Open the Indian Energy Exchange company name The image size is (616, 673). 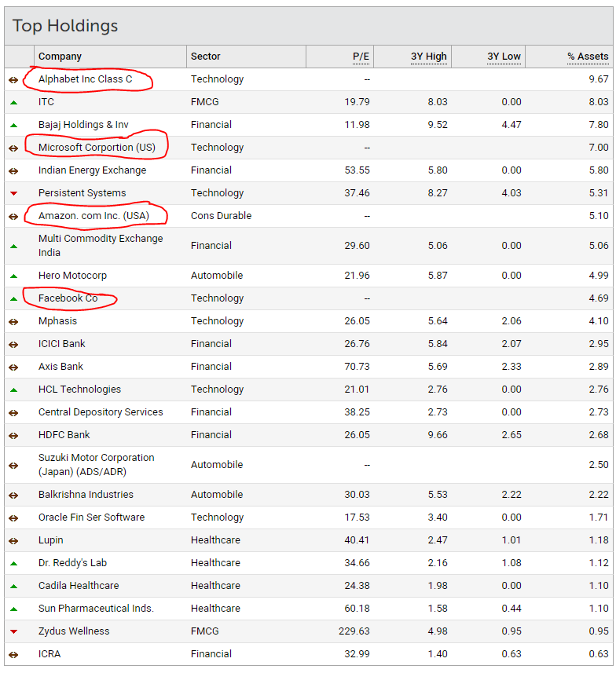(92, 170)
